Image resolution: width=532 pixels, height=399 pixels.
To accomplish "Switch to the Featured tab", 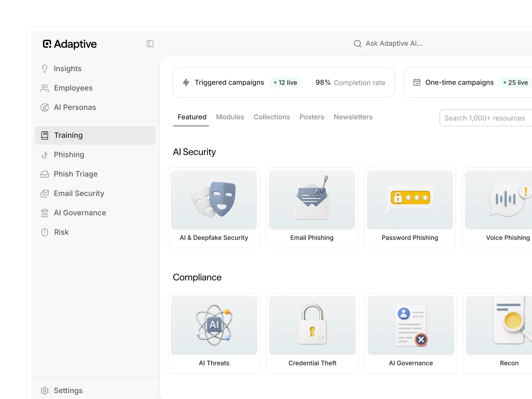I will 192,117.
